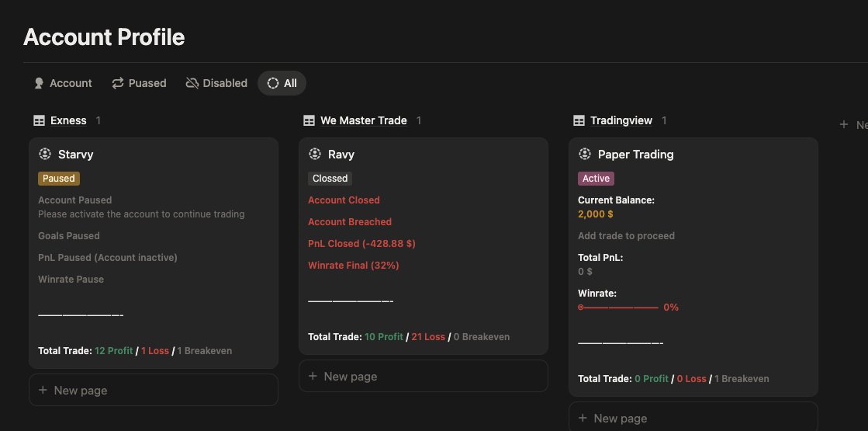Open the We Master Trade group heading
This screenshot has width=868, height=431.
coord(364,121)
